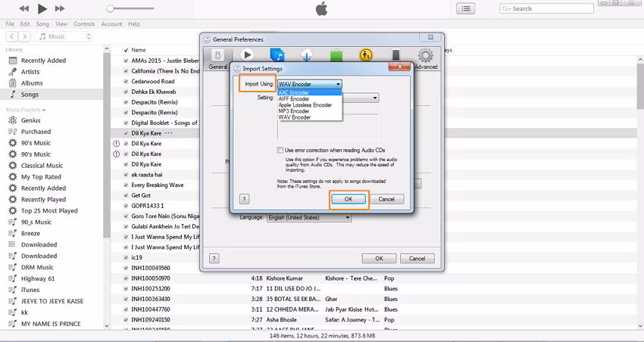
Task: Choose Apple Lossless Encoder from the list
Action: (310, 105)
